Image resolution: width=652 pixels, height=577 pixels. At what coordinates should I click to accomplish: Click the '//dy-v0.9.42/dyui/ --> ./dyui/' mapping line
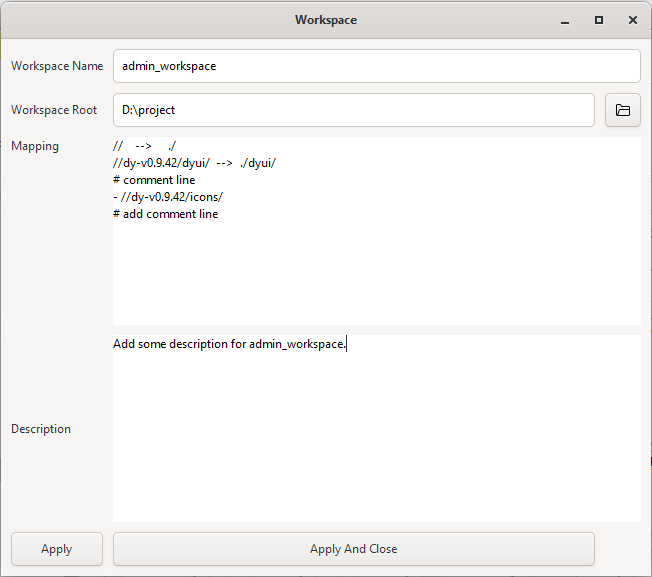click(x=194, y=163)
